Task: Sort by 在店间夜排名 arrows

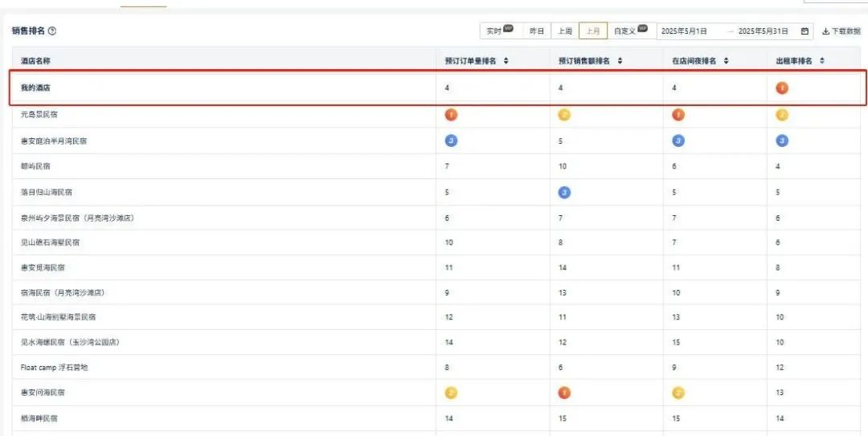Action: pyautogui.click(x=726, y=61)
